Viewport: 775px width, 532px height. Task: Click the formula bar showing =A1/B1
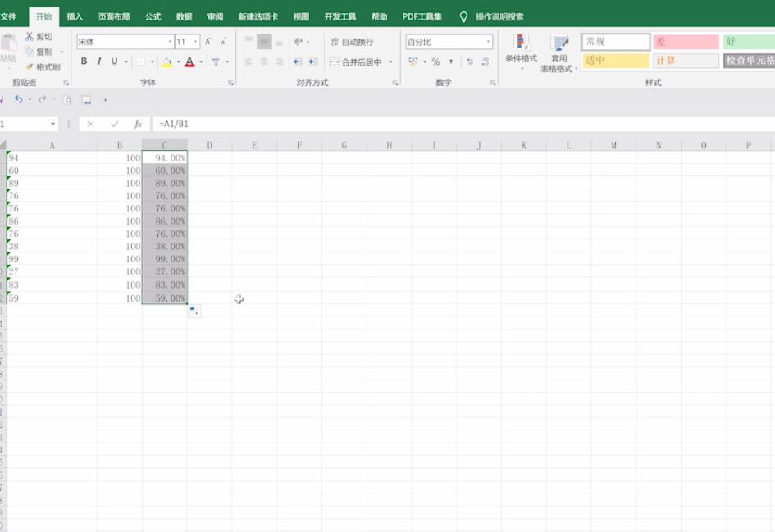(x=463, y=124)
